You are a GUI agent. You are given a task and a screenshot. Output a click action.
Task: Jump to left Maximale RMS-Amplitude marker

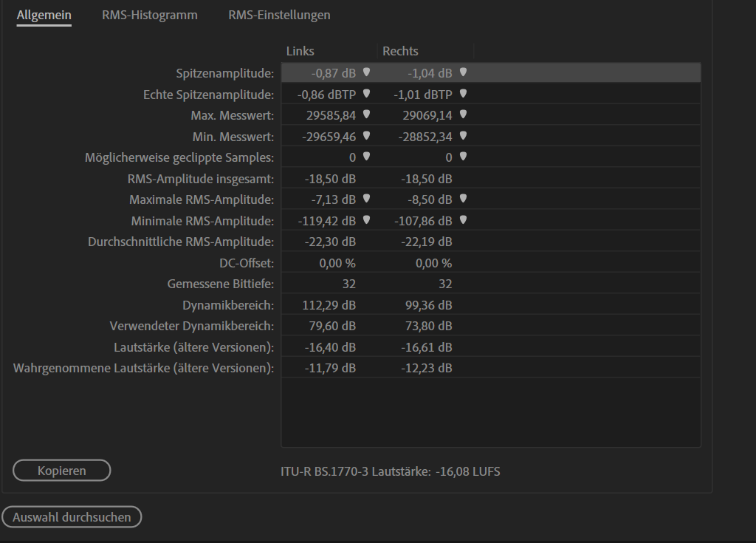pyautogui.click(x=366, y=199)
